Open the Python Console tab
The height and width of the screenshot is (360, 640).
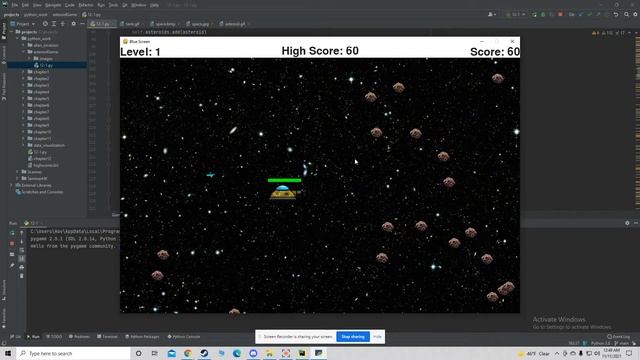click(184, 337)
